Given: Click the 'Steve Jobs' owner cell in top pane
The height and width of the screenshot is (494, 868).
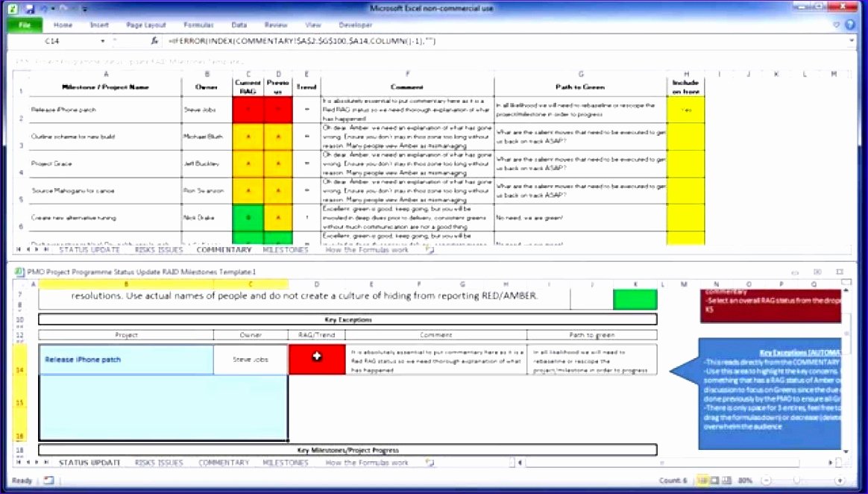Looking at the screenshot, I should (x=207, y=110).
